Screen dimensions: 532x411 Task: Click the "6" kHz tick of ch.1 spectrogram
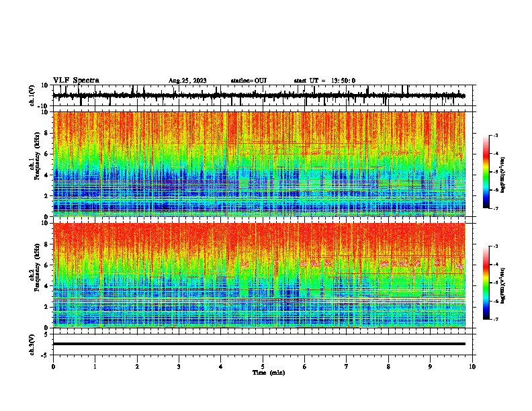click(x=46, y=154)
